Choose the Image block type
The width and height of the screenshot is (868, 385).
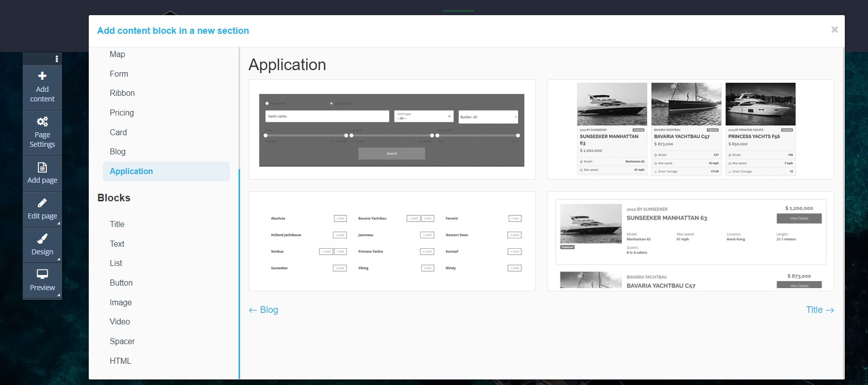tap(121, 302)
